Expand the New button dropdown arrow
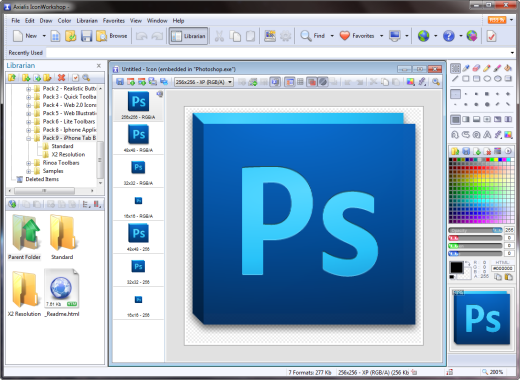The width and height of the screenshot is (520, 380). [x=44, y=36]
